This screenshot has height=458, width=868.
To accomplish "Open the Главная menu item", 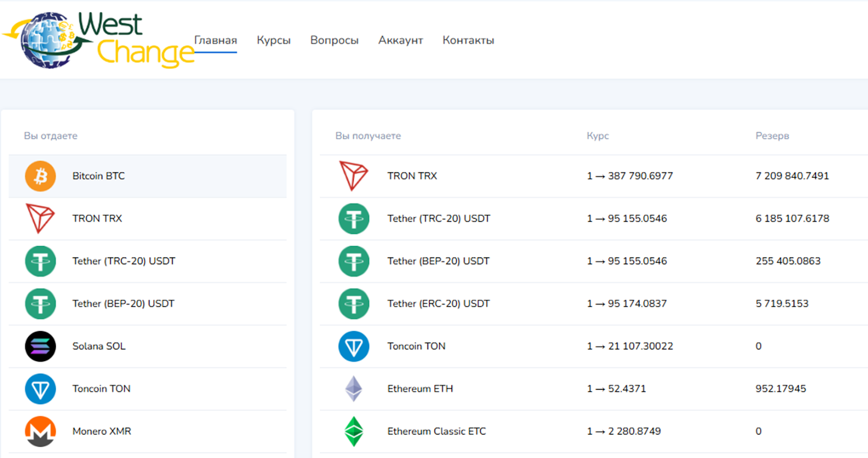I will tap(215, 40).
